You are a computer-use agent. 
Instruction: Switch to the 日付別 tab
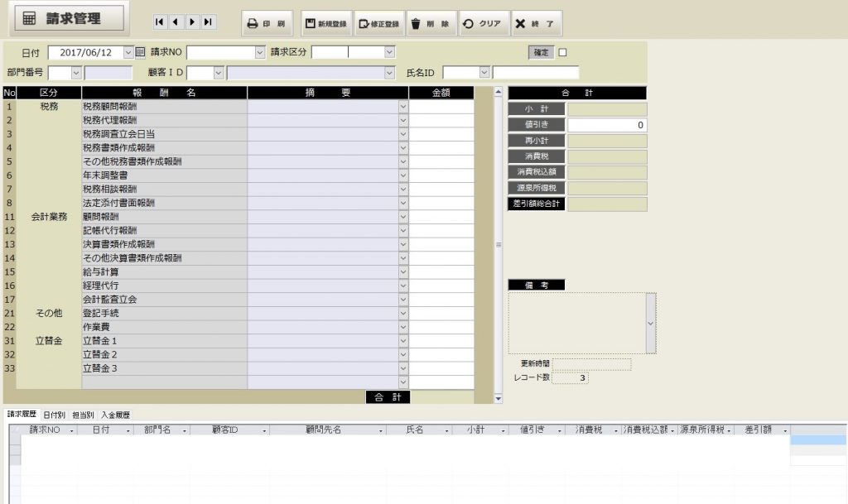(x=55, y=415)
